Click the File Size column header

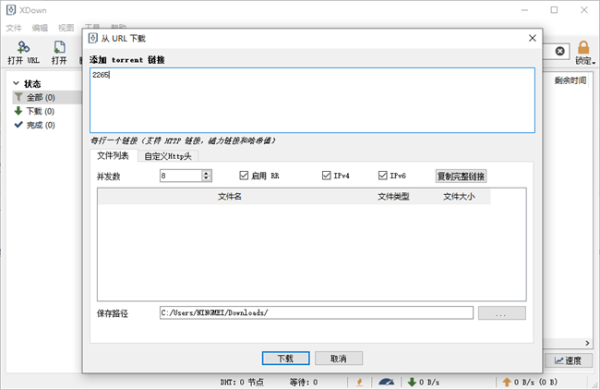(459, 196)
